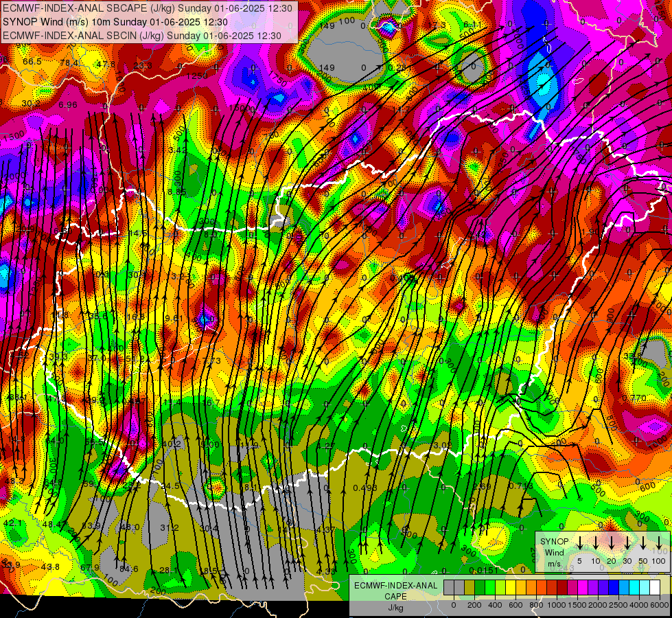The width and height of the screenshot is (672, 618).
Task: Click the CAPE label in color legend
Action: click(x=395, y=597)
